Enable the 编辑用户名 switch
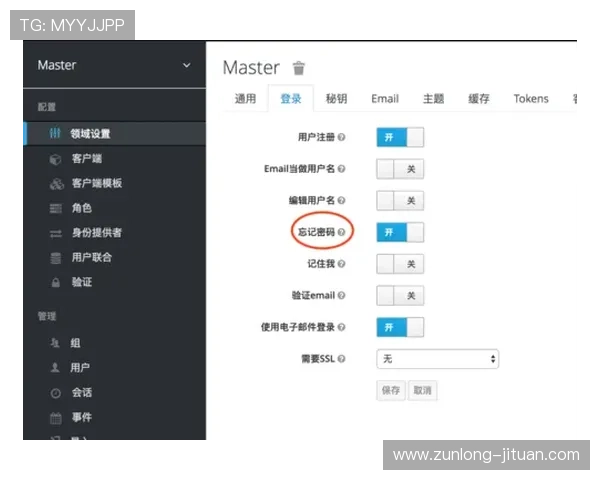This screenshot has width=600, height=480. (x=400, y=201)
